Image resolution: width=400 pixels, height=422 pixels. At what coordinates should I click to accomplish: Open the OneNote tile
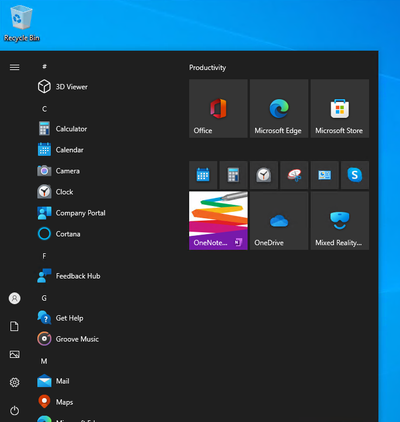tap(218, 220)
